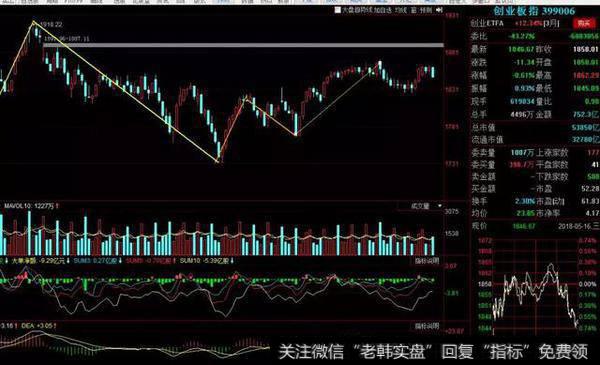Click the 1918.22 peak price label

coord(51,24)
